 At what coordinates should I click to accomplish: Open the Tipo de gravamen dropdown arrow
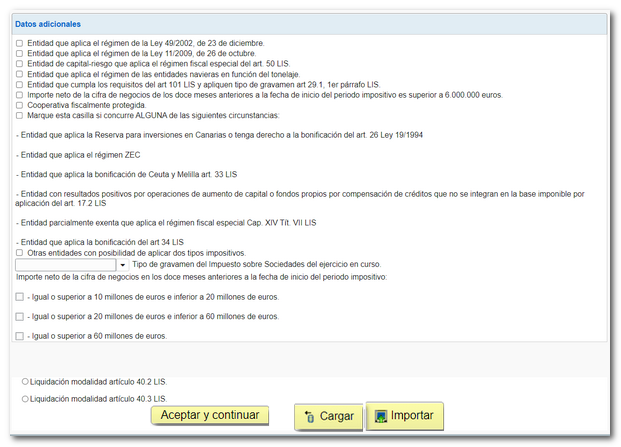[x=123, y=265]
